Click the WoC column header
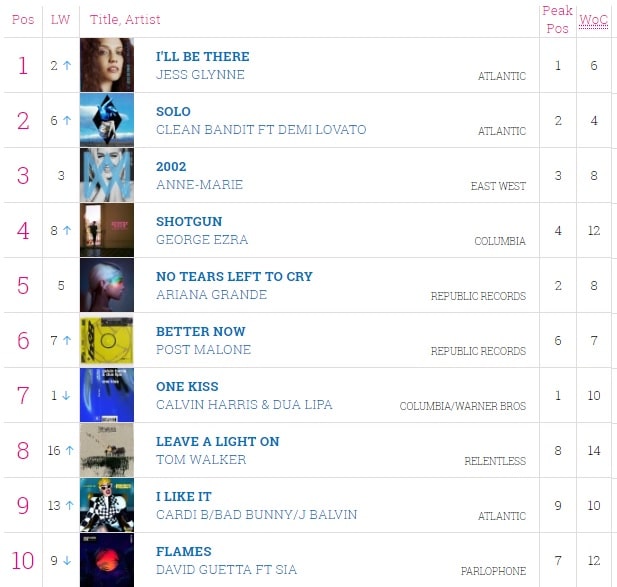 click(594, 19)
